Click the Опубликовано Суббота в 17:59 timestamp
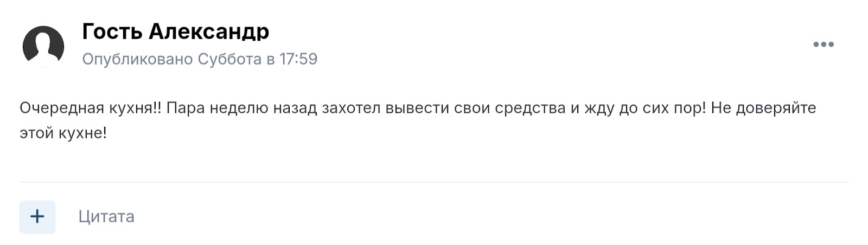This screenshot has width=868, height=245. pyautogui.click(x=200, y=59)
